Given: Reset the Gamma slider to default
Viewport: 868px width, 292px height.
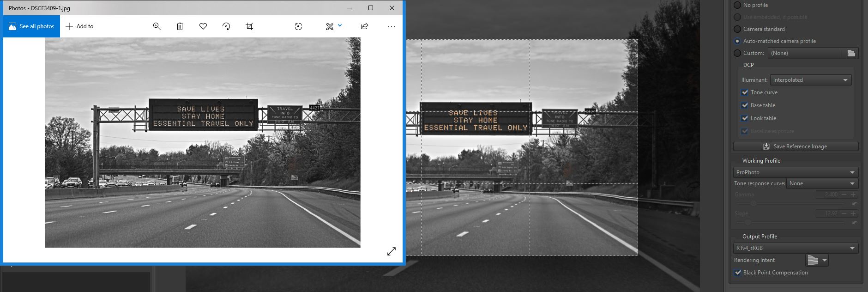Looking at the screenshot, I should coord(855,203).
